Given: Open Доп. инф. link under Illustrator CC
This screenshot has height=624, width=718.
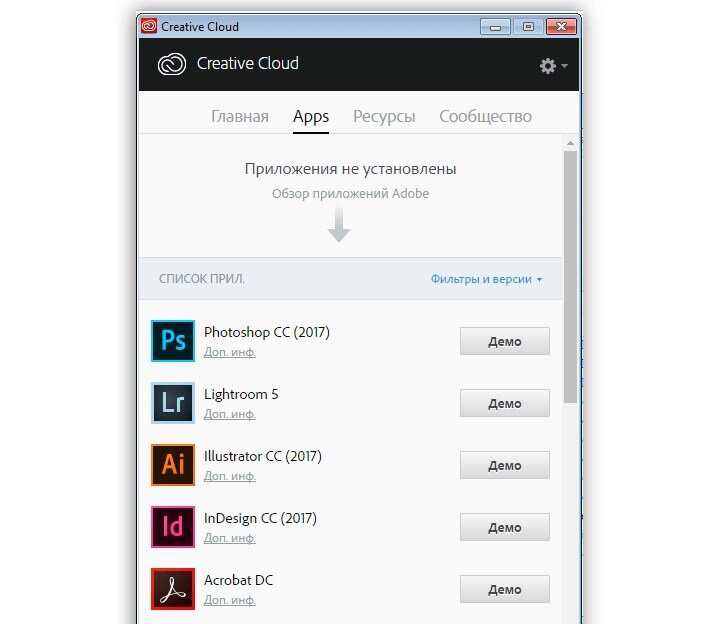Looking at the screenshot, I should click(229, 476).
